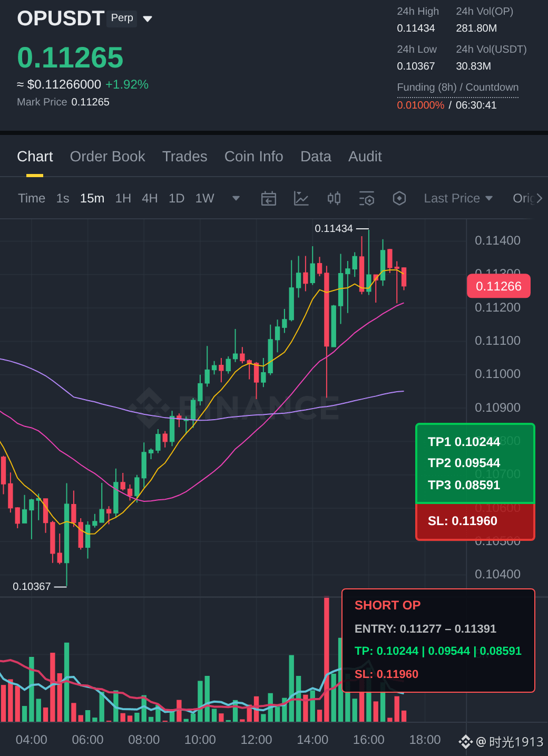Image resolution: width=548 pixels, height=756 pixels.
Task: Click the Binance logo by 时光1913 credit
Action: [x=465, y=742]
